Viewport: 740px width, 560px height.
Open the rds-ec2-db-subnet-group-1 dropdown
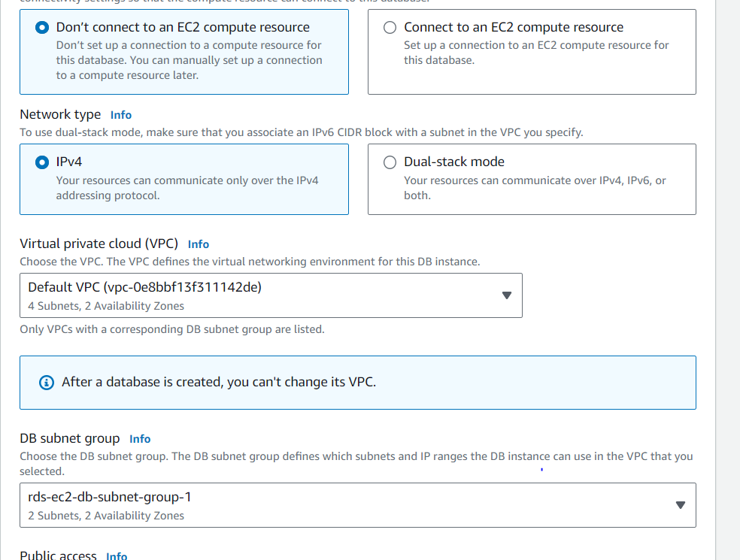tap(358, 505)
